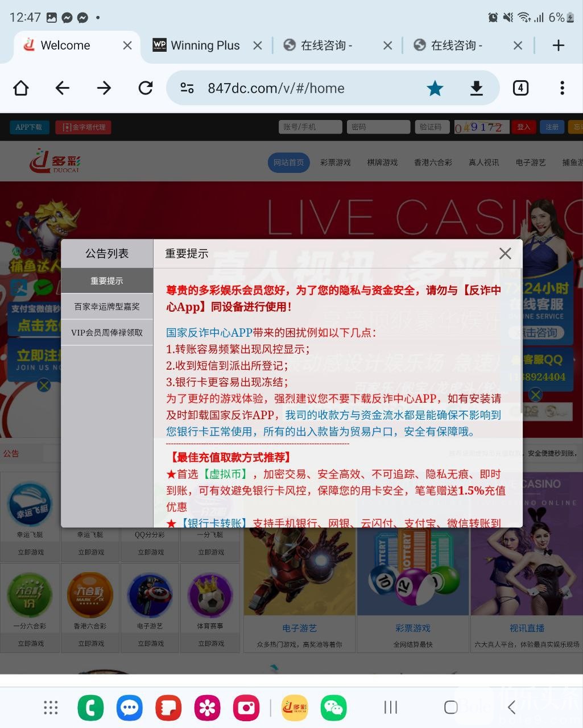Screen dimensions: 583x728
Task: Open the site info icon in address bar
Action: click(x=187, y=88)
